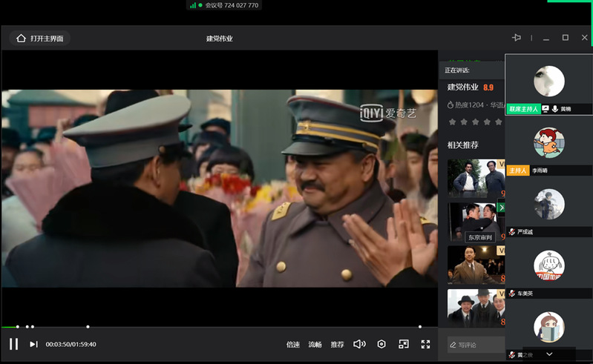Open the 流畅 video quality menu
Viewport: 593px width, 364px height.
click(x=315, y=345)
